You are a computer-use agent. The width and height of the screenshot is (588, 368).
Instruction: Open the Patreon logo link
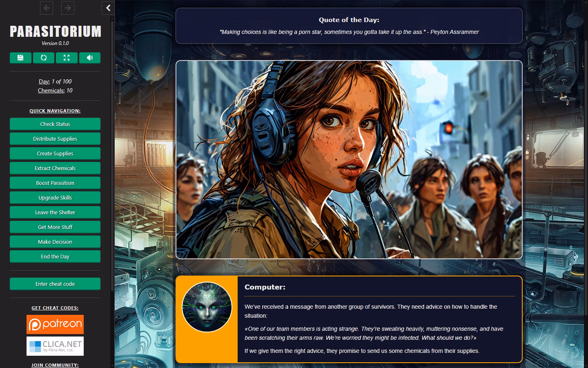[x=55, y=324]
